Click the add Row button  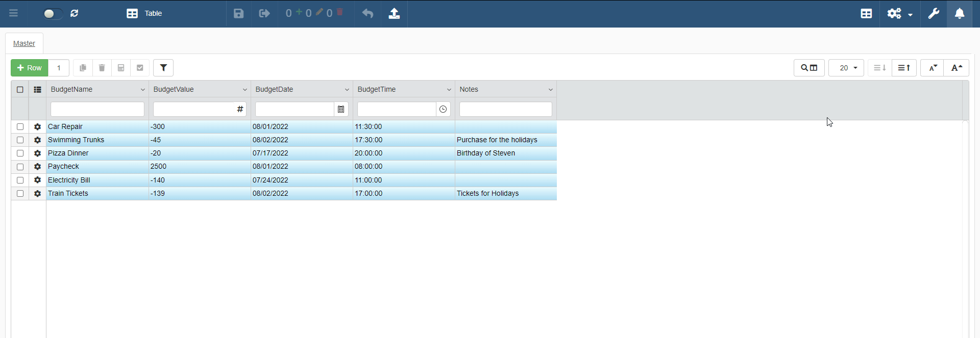point(30,68)
